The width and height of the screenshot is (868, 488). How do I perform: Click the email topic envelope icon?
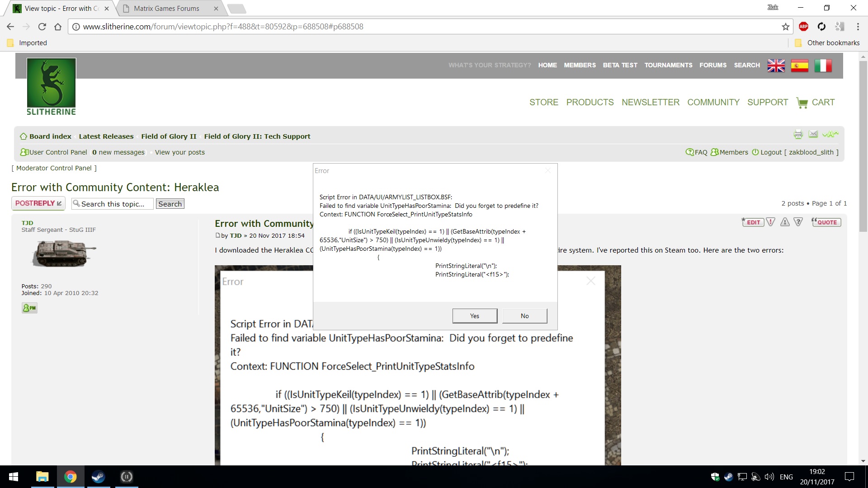(813, 134)
